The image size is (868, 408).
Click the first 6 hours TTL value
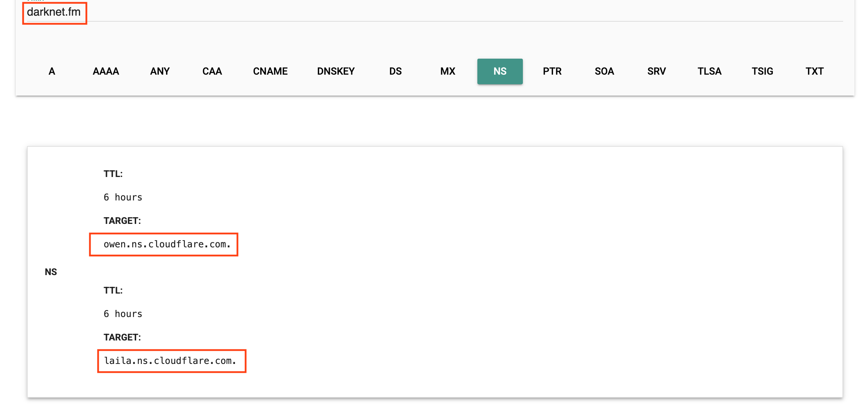[123, 197]
